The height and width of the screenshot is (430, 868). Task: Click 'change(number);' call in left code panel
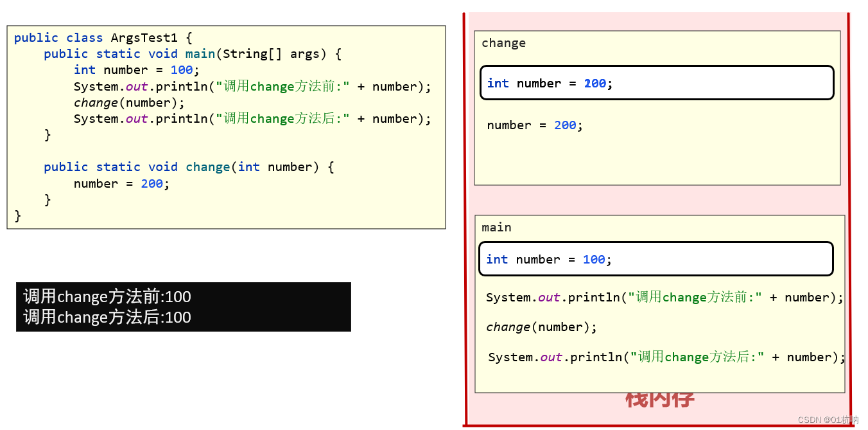pos(129,103)
